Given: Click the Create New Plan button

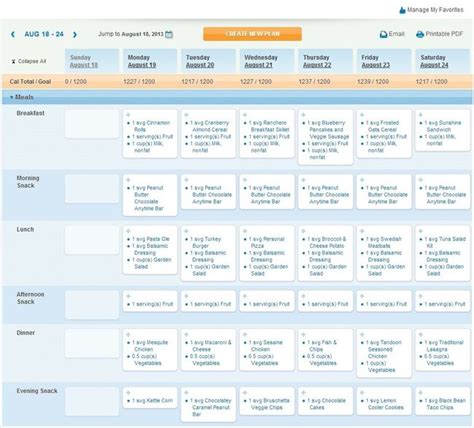Looking at the screenshot, I should [252, 34].
